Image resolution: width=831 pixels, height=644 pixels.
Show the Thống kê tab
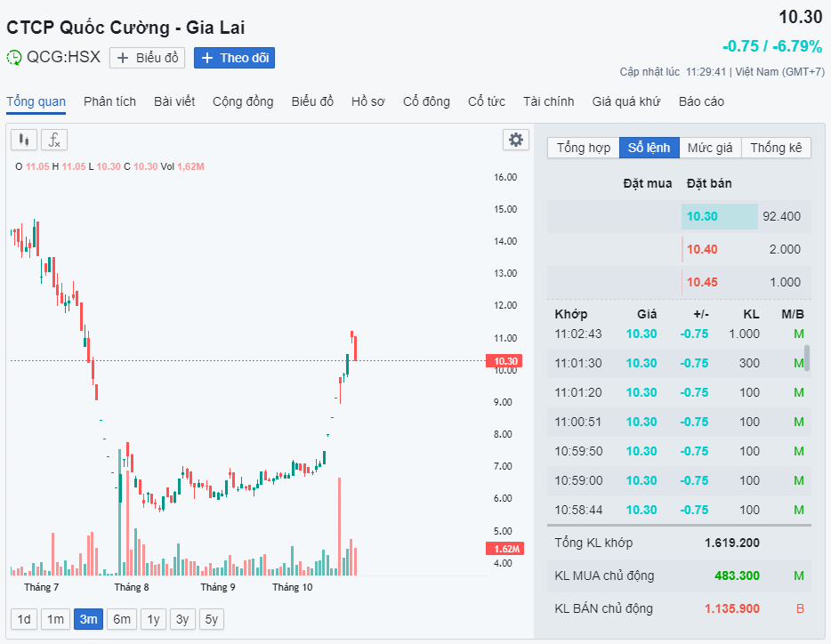click(776, 148)
